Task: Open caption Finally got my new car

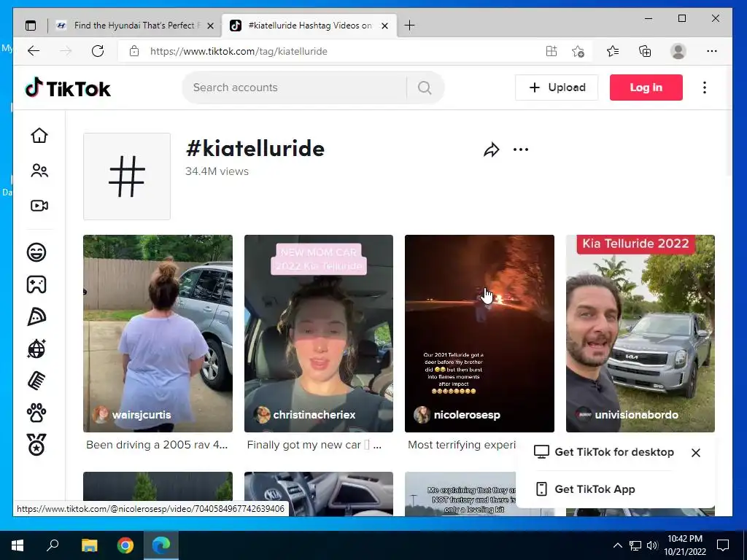Action: (x=314, y=445)
